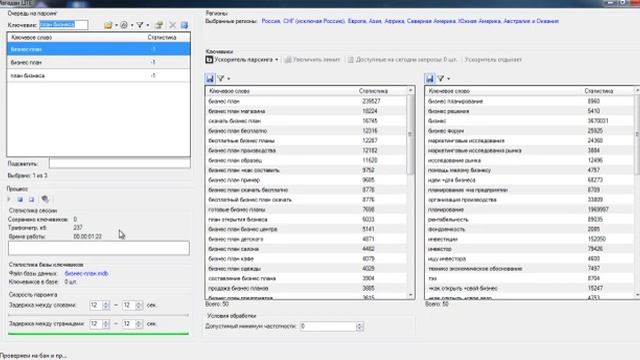Open the database file link 'бизнес-план.mdb'
The height and width of the screenshot is (360, 640).
[x=87, y=273]
